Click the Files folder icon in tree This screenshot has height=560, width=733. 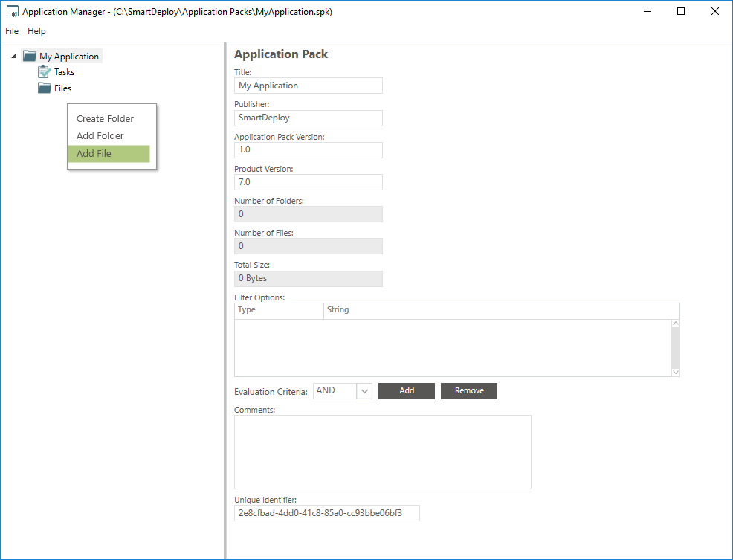pos(45,88)
